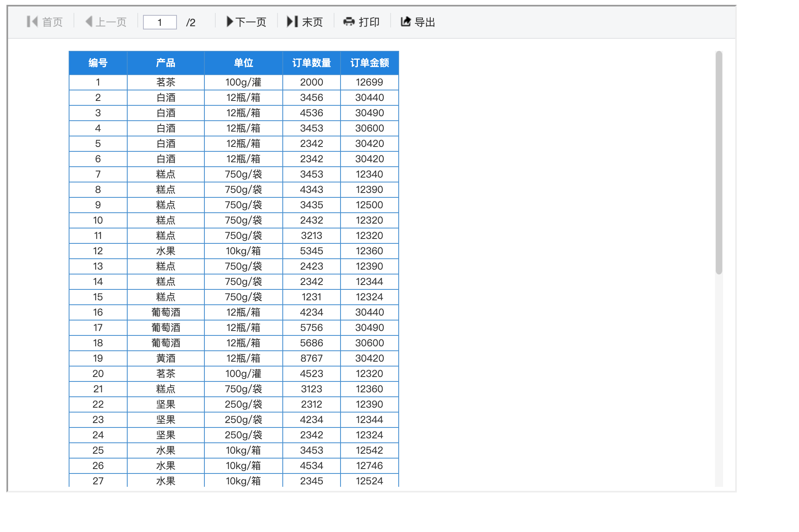Image resolution: width=799 pixels, height=532 pixels.
Task: Select unit 12瓶/箱 in row 2
Action: click(x=244, y=98)
